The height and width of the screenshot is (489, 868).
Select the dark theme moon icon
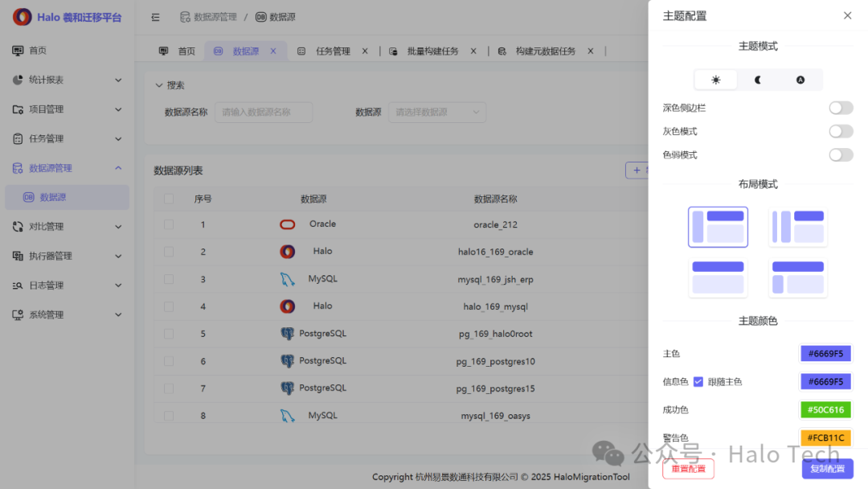click(758, 80)
